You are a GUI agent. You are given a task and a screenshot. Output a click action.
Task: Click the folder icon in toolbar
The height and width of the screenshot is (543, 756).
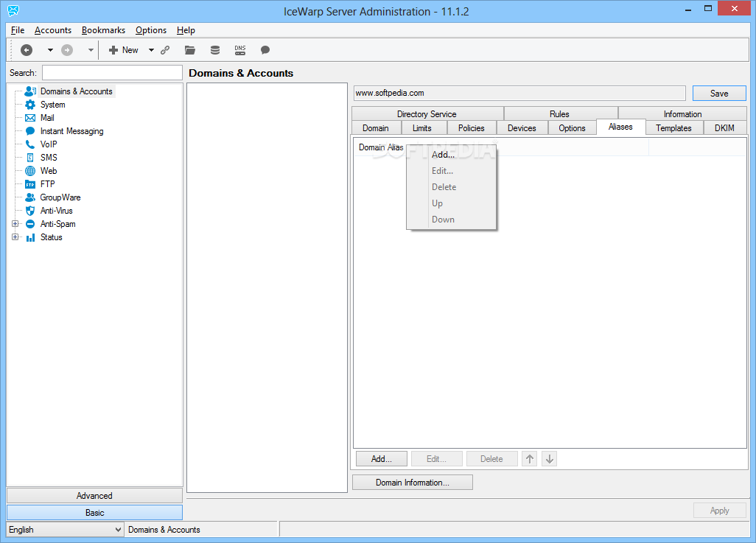(x=190, y=49)
